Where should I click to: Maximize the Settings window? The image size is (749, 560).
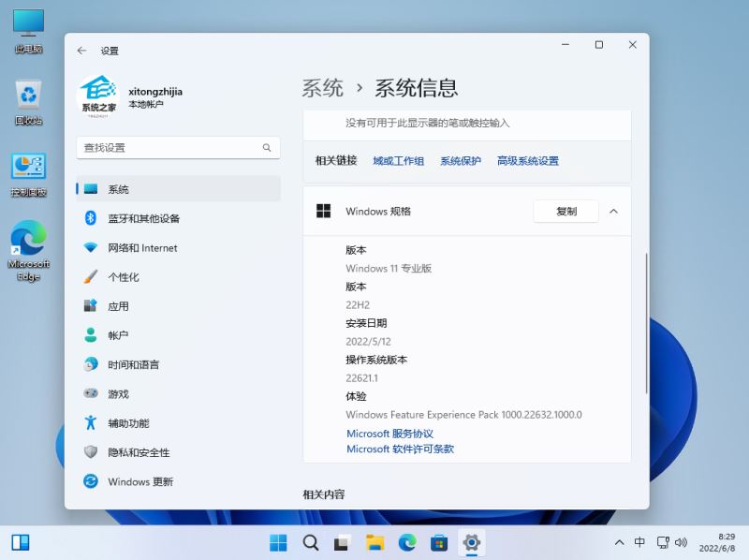[599, 44]
